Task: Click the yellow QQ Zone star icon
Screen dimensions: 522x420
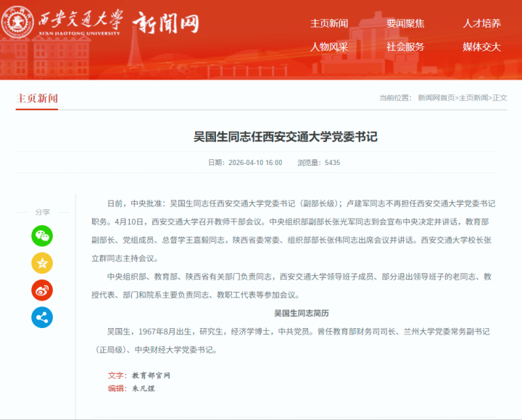Action: point(42,263)
